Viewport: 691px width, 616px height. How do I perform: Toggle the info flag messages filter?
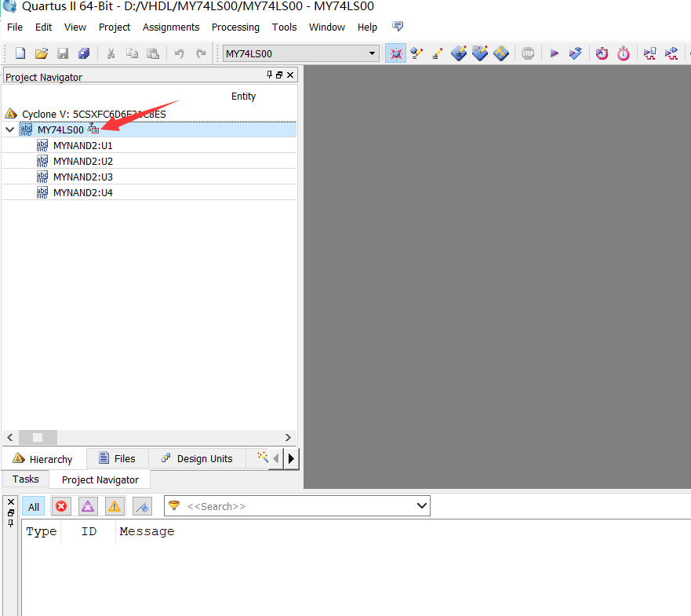[142, 506]
